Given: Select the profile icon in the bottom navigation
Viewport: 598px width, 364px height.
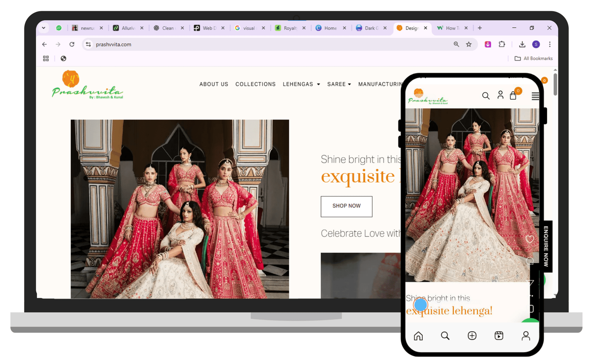Looking at the screenshot, I should click(526, 336).
